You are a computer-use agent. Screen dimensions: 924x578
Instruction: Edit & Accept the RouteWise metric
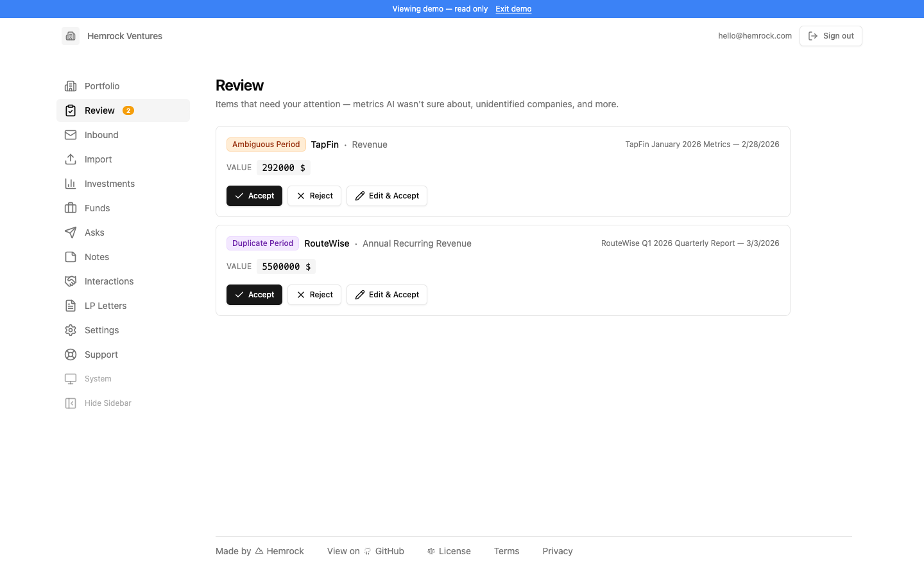point(387,295)
